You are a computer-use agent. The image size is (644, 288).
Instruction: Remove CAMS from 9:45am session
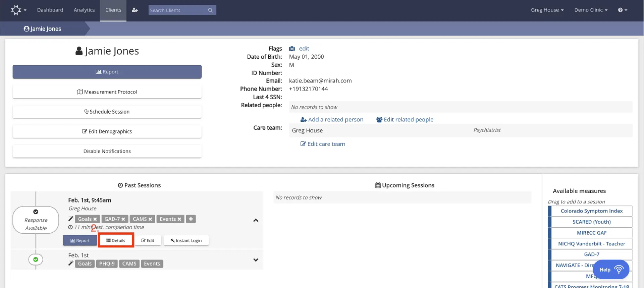coord(150,219)
